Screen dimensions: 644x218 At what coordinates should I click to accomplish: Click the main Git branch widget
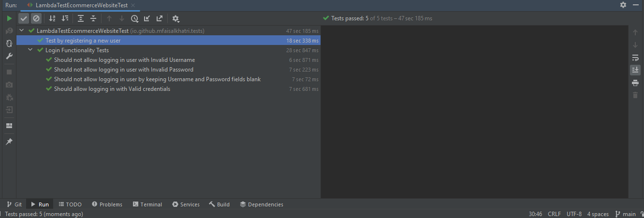[625, 214]
